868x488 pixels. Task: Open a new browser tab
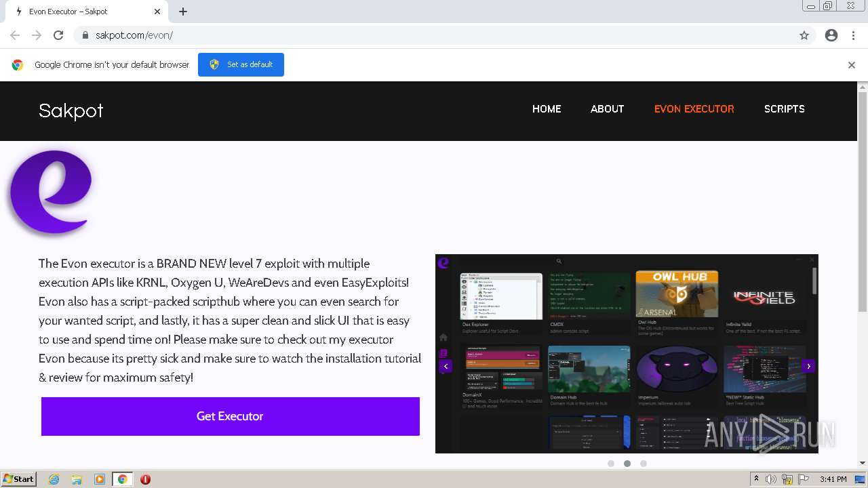(x=183, y=12)
